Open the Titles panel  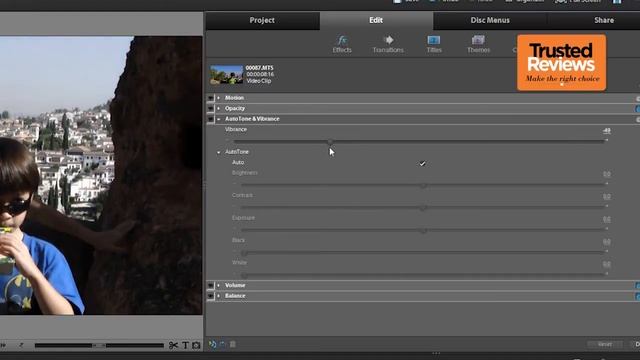pyautogui.click(x=434, y=44)
